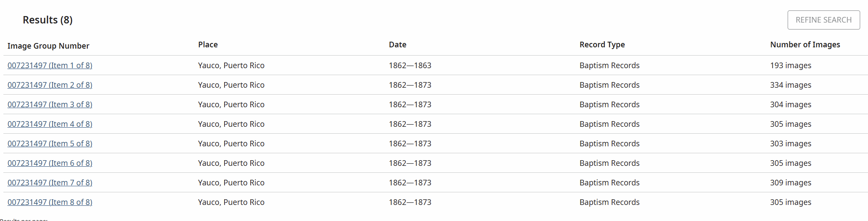The height and width of the screenshot is (221, 868).
Task: Open Item 7 of 8 image group link
Action: [50, 183]
